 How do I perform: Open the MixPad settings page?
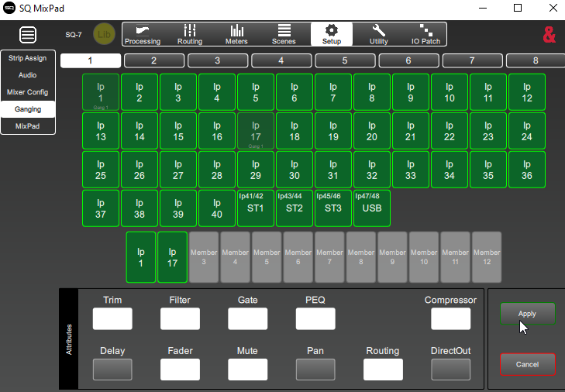pyautogui.click(x=28, y=126)
